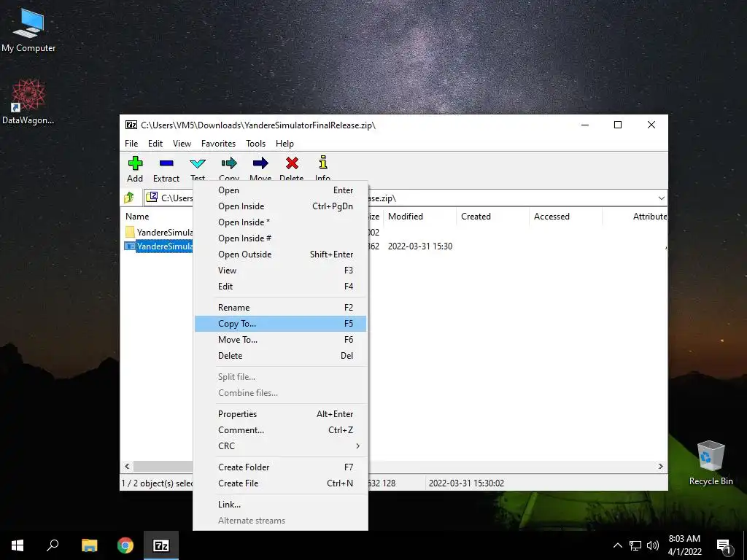Select Move To... menu item
This screenshot has height=560, width=747.
pyautogui.click(x=281, y=340)
